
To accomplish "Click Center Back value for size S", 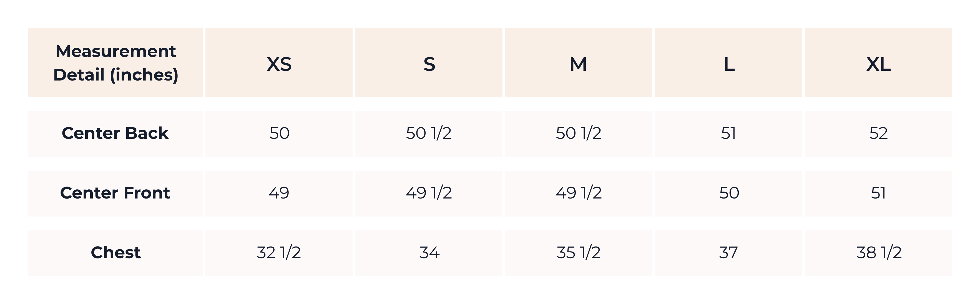I will pyautogui.click(x=429, y=134).
